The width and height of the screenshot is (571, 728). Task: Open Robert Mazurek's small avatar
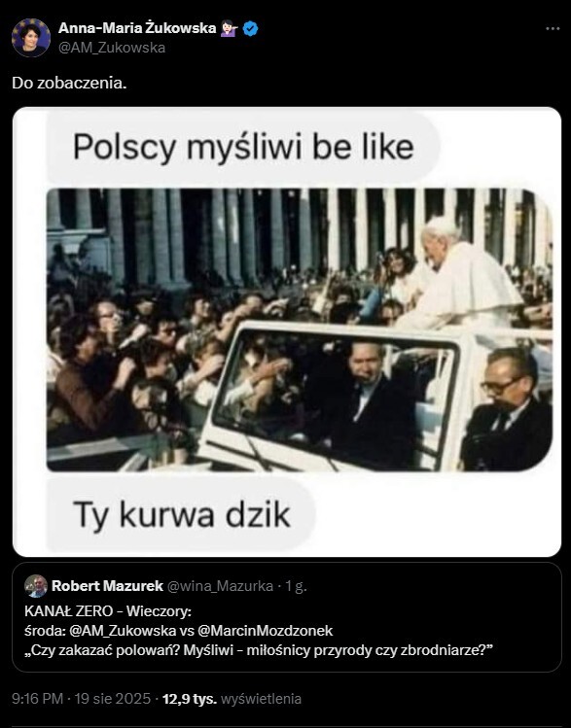36,586
